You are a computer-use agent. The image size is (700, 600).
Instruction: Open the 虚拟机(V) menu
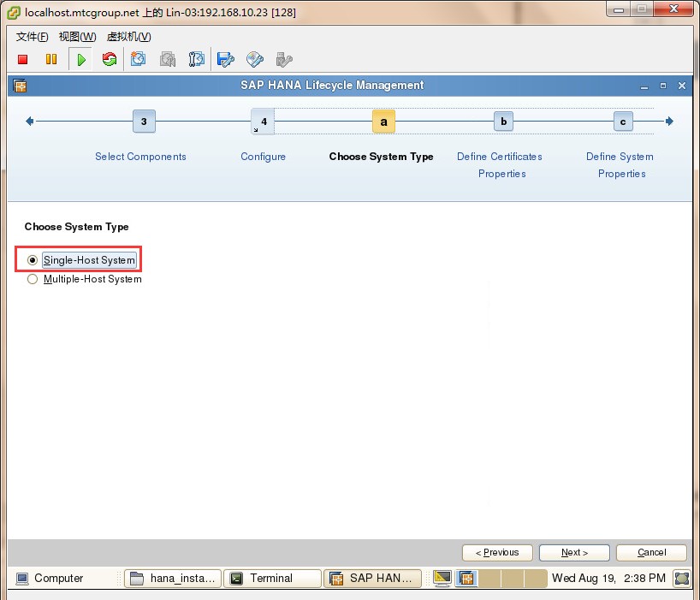[x=128, y=37]
